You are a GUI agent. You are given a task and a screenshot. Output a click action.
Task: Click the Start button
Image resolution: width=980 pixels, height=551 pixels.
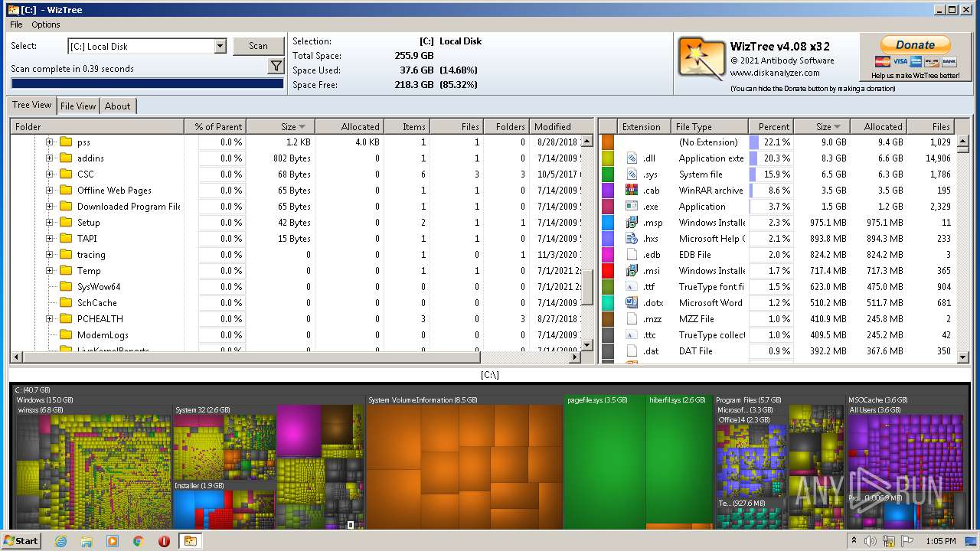tap(21, 541)
